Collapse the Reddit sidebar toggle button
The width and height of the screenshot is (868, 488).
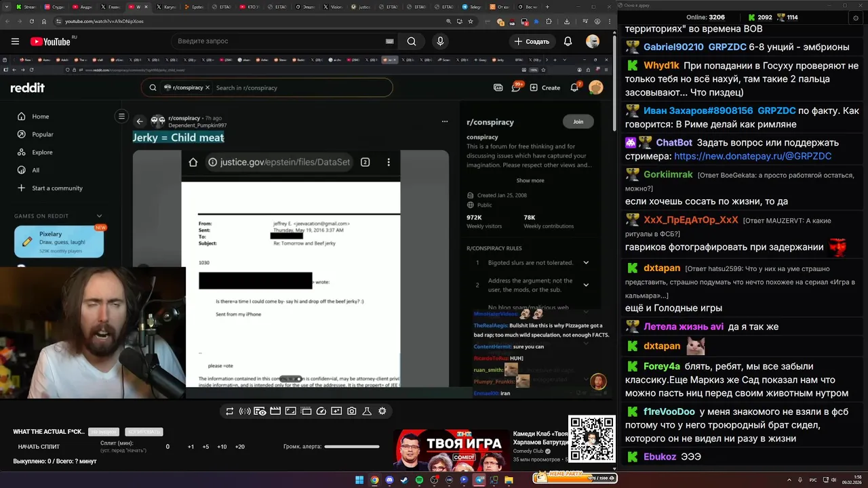pyautogui.click(x=121, y=116)
